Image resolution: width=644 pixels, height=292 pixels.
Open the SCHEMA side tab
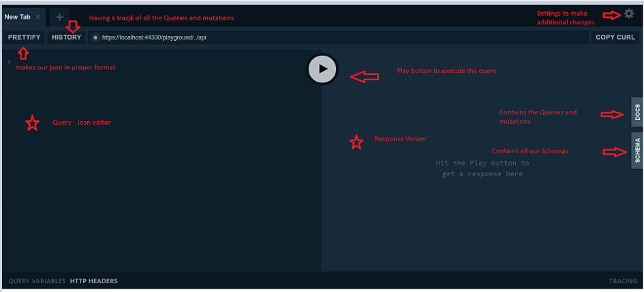[x=637, y=150]
